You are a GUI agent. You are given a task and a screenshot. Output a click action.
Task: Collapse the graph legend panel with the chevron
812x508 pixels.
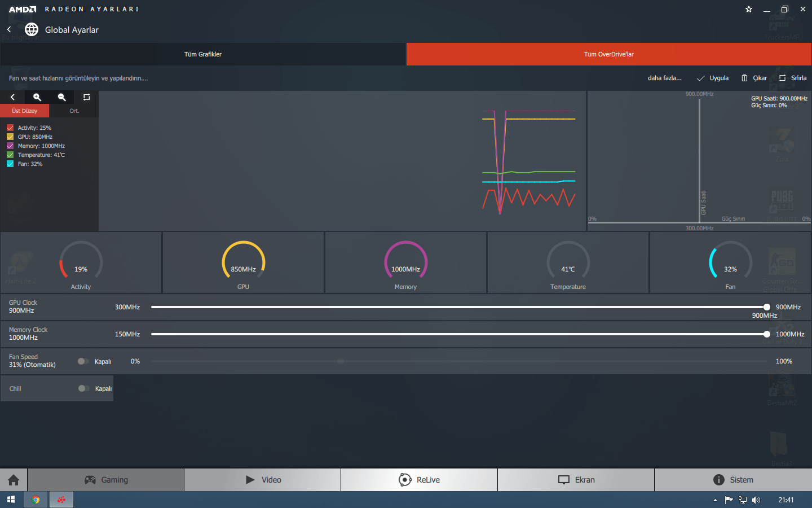click(12, 97)
